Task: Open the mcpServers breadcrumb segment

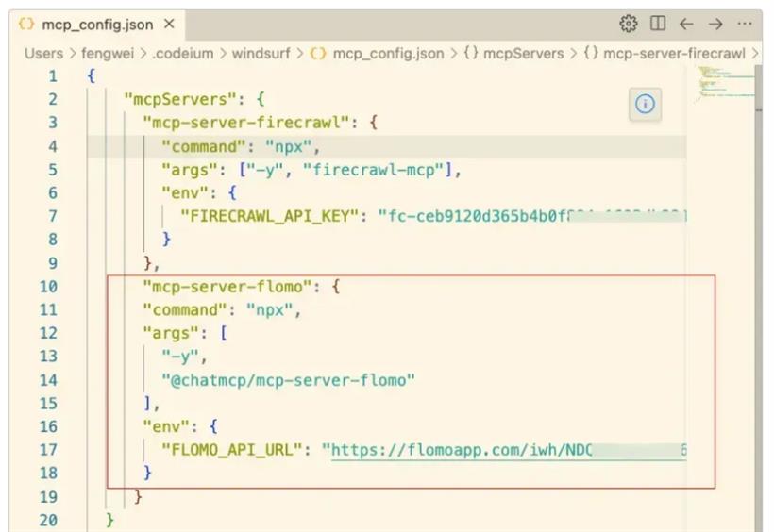Action: (x=513, y=54)
